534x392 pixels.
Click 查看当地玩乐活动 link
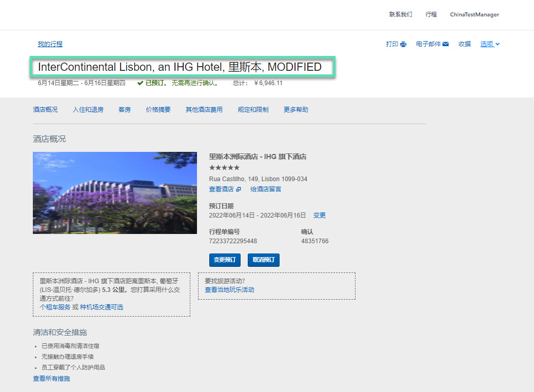pos(229,290)
